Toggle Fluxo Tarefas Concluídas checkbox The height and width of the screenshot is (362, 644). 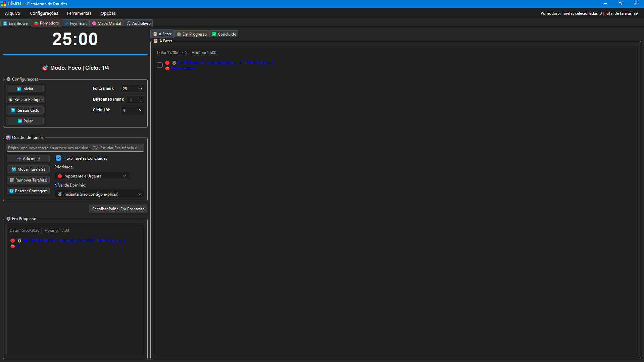(58, 158)
